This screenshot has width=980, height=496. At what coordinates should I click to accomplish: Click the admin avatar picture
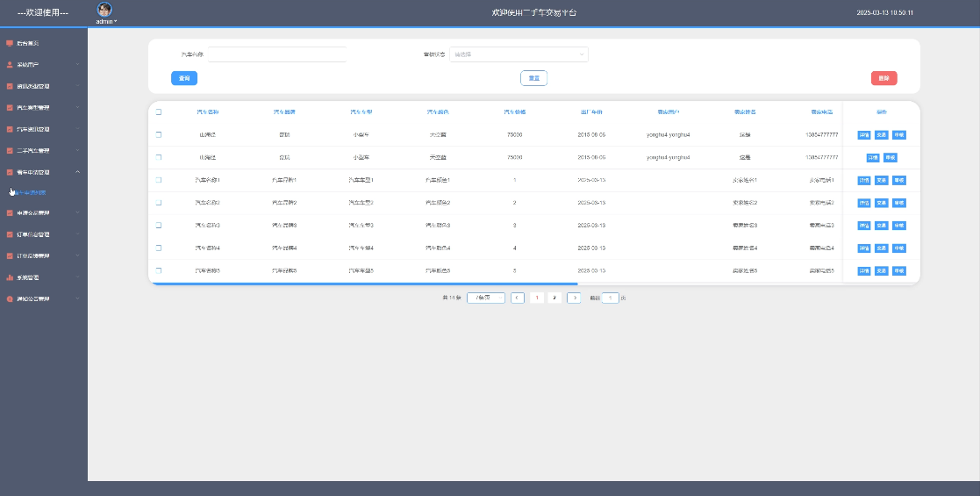(105, 10)
